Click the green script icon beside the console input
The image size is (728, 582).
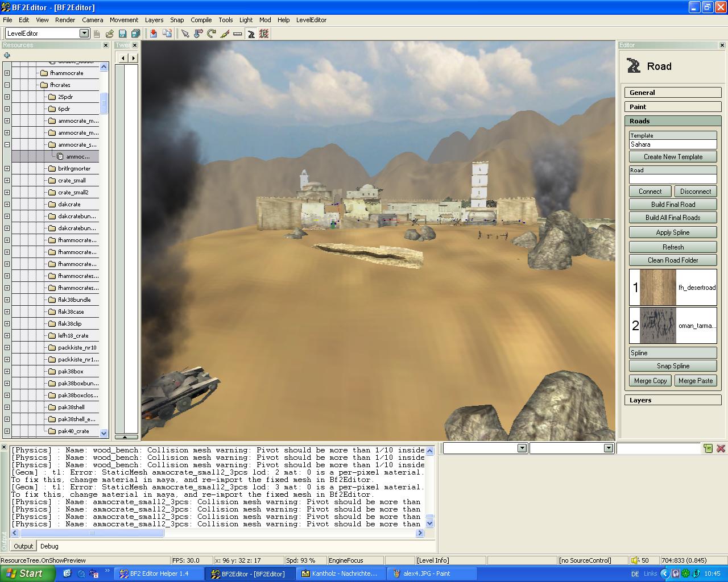click(708, 448)
